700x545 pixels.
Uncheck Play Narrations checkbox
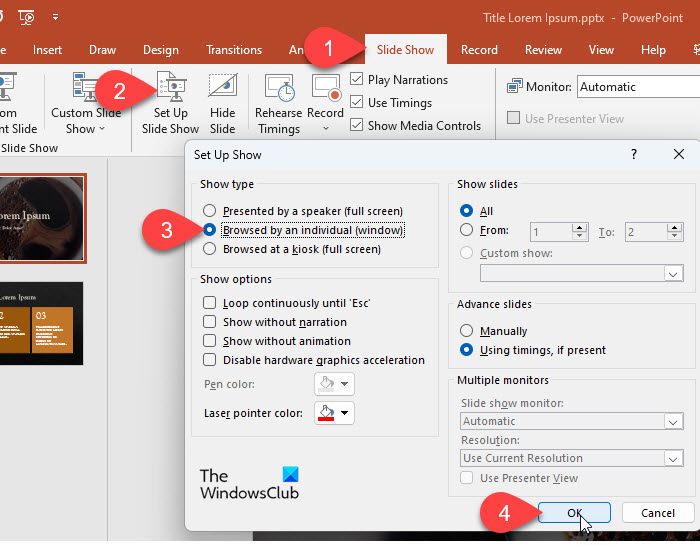tap(356, 79)
